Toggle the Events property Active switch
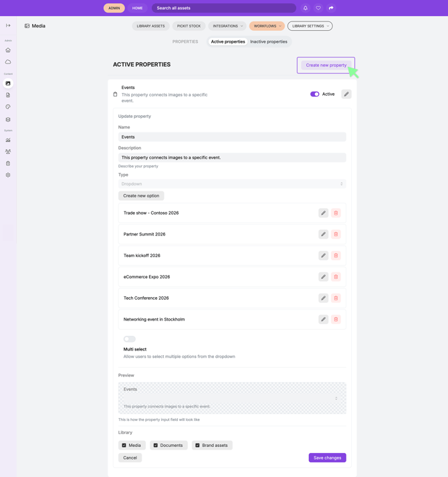Viewport: 448px width, 477px height. pyautogui.click(x=314, y=94)
